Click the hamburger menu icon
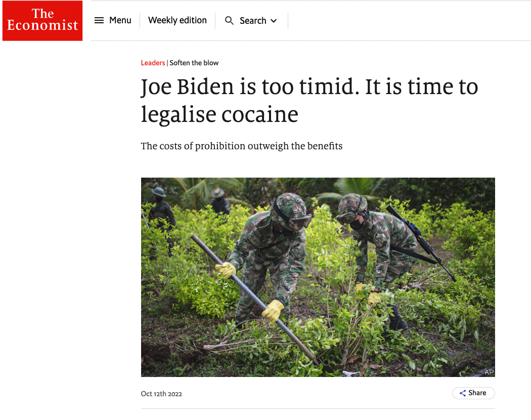The height and width of the screenshot is (420, 531). click(99, 21)
